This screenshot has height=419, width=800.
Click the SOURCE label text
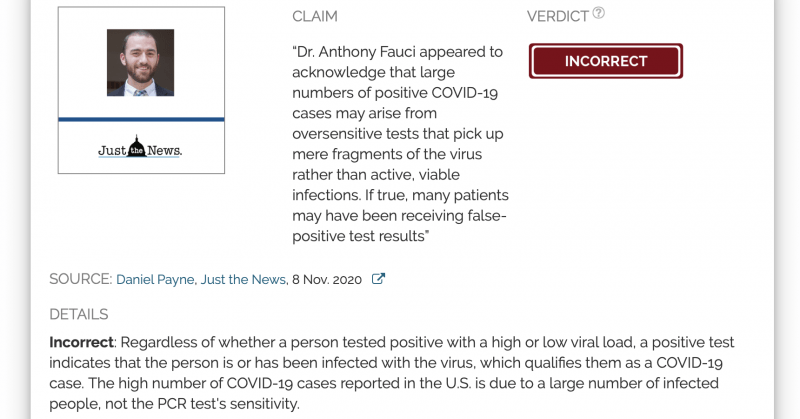(81, 279)
